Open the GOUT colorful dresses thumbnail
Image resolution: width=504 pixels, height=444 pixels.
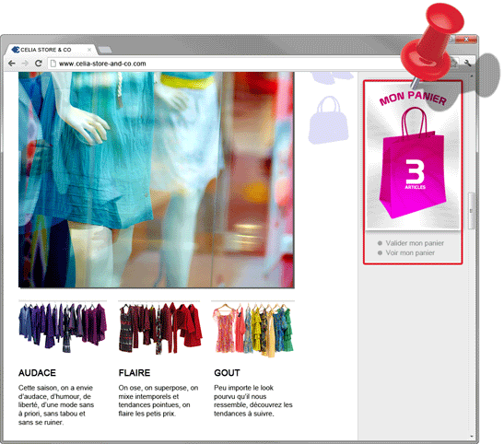253,330
